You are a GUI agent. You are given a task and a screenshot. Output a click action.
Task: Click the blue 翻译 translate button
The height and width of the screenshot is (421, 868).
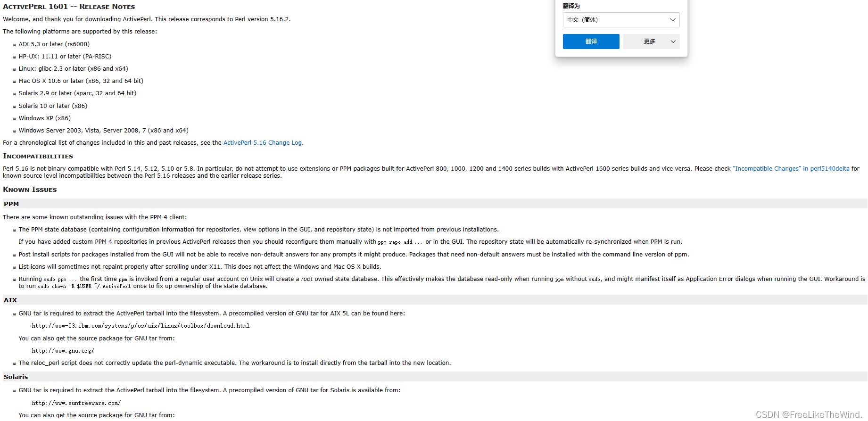591,41
